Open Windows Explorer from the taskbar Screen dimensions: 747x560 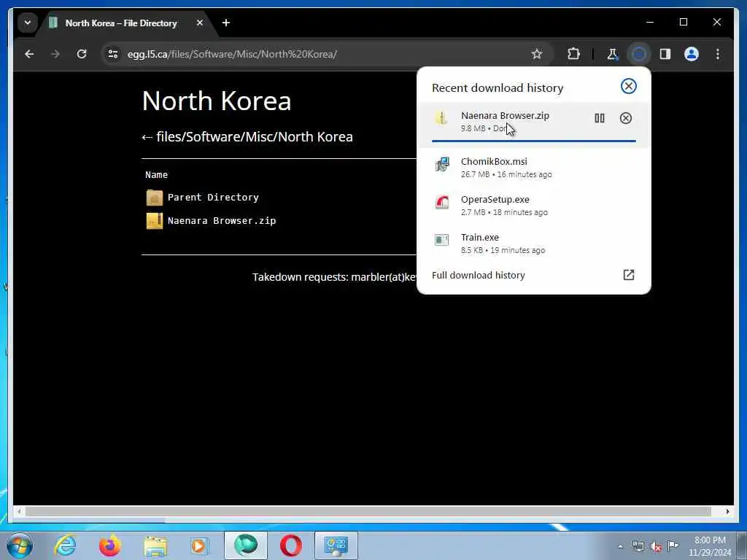coord(155,545)
